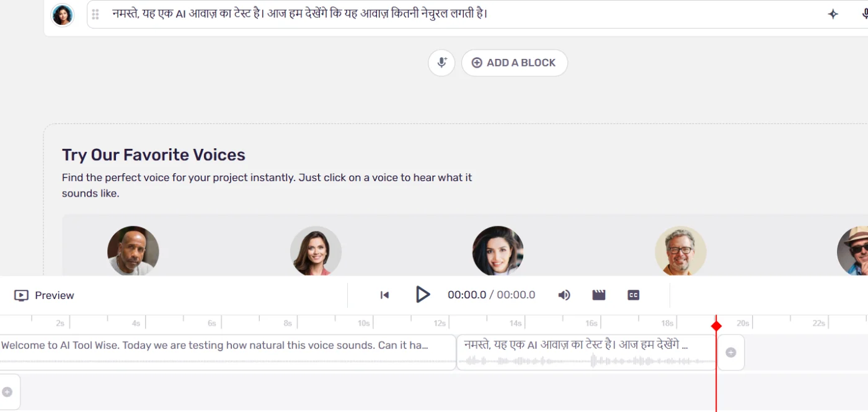Viewport: 868px width, 412px height.
Task: Preview the dark-haired woman's voice avatar
Action: pyautogui.click(x=498, y=251)
